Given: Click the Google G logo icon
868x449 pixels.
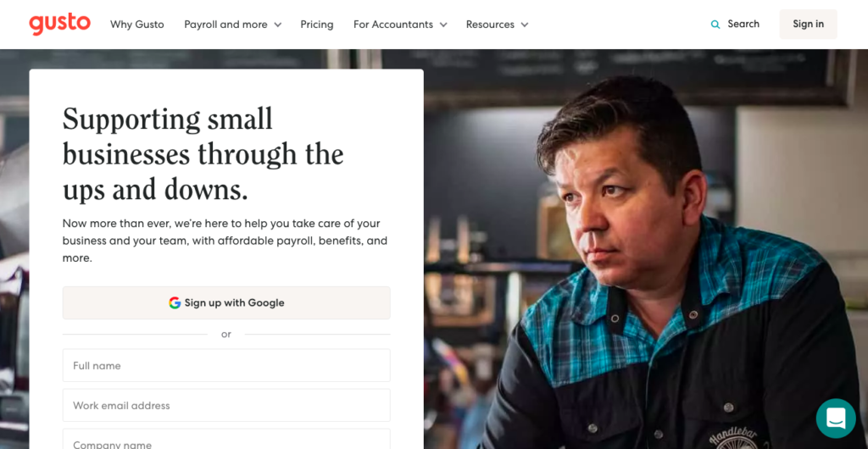Looking at the screenshot, I should [175, 302].
